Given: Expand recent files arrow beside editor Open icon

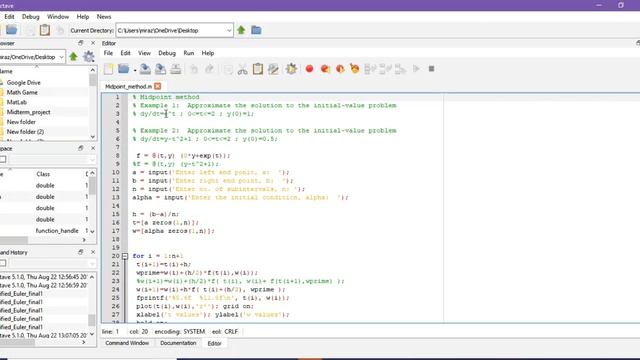Looking at the screenshot, I should click(x=135, y=70).
